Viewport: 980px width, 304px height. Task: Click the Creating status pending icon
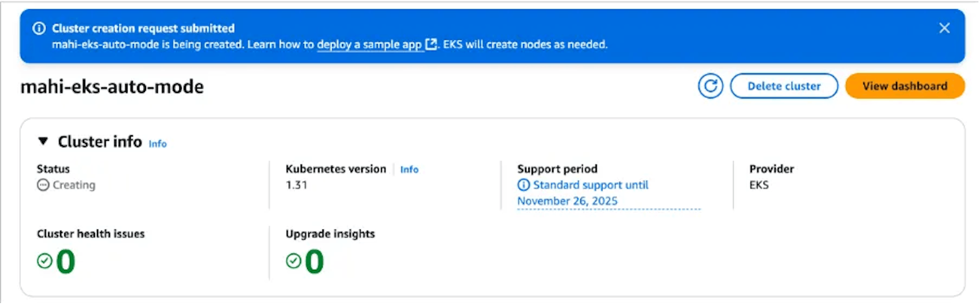(x=43, y=185)
